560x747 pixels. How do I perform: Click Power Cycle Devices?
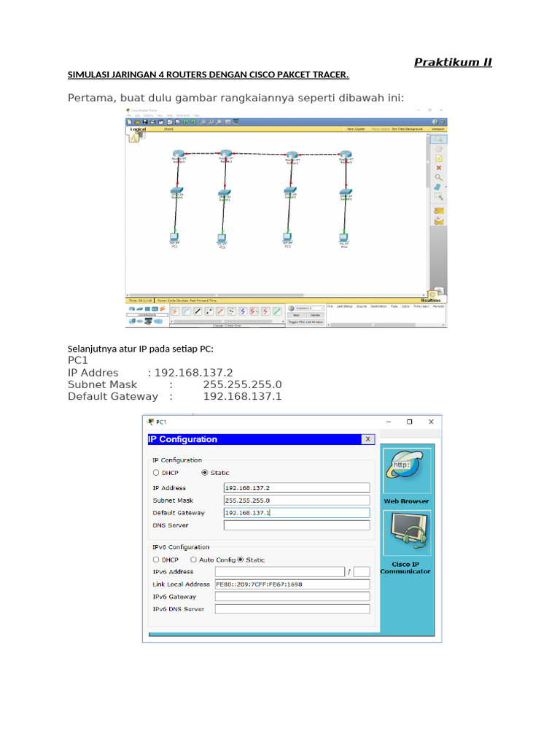tap(173, 301)
